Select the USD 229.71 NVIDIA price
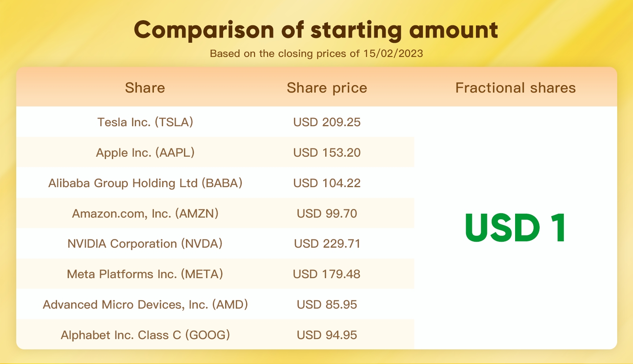633x364 pixels. point(327,243)
